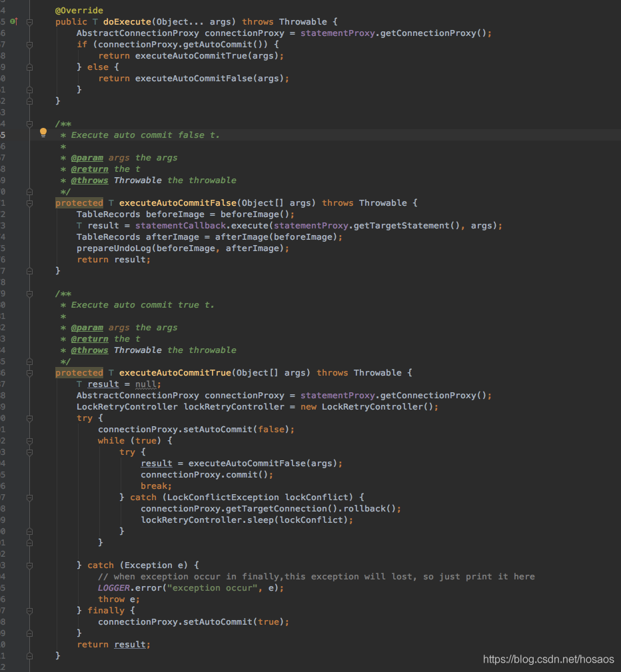Fold the finally block in executeAutoCommitTrue

pyautogui.click(x=29, y=611)
